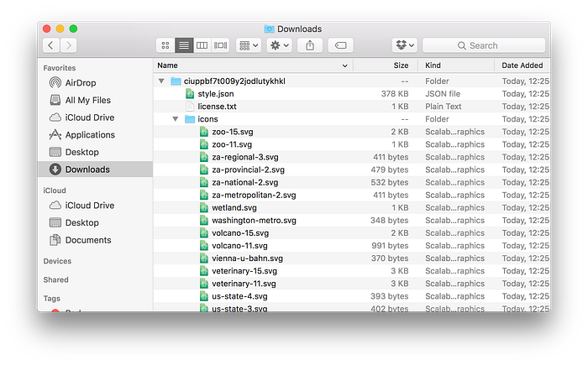The image size is (588, 365).
Task: Click the Share toolbar button
Action: [x=310, y=45]
